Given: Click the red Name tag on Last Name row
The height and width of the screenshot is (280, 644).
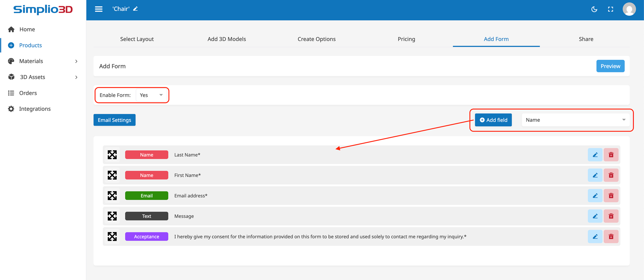Looking at the screenshot, I should (x=147, y=155).
